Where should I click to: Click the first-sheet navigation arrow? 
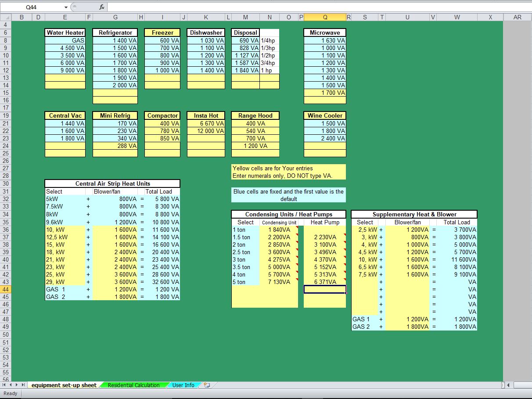coord(4,385)
